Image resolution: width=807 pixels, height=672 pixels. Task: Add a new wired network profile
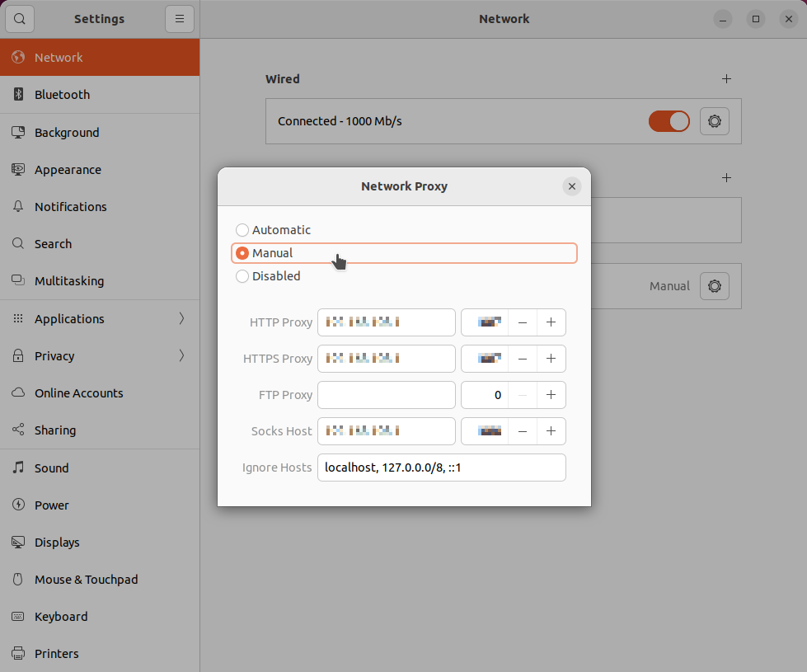pyautogui.click(x=726, y=78)
